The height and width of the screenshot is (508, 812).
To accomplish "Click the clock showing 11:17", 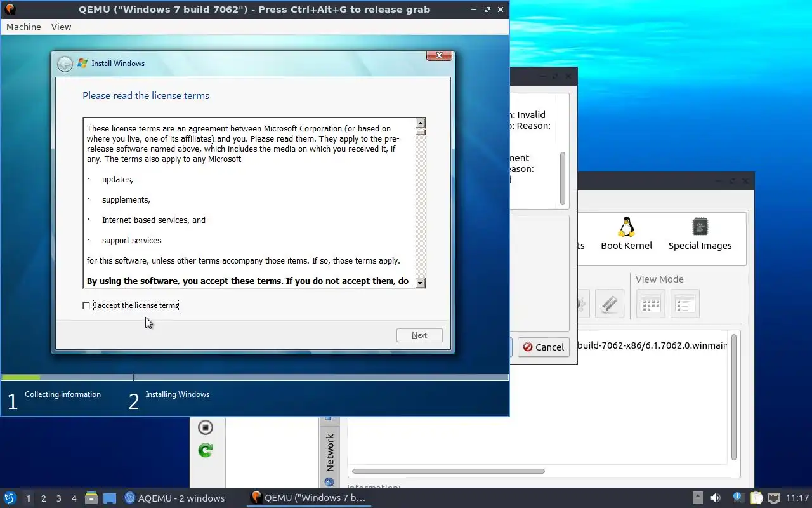I will click(x=797, y=498).
